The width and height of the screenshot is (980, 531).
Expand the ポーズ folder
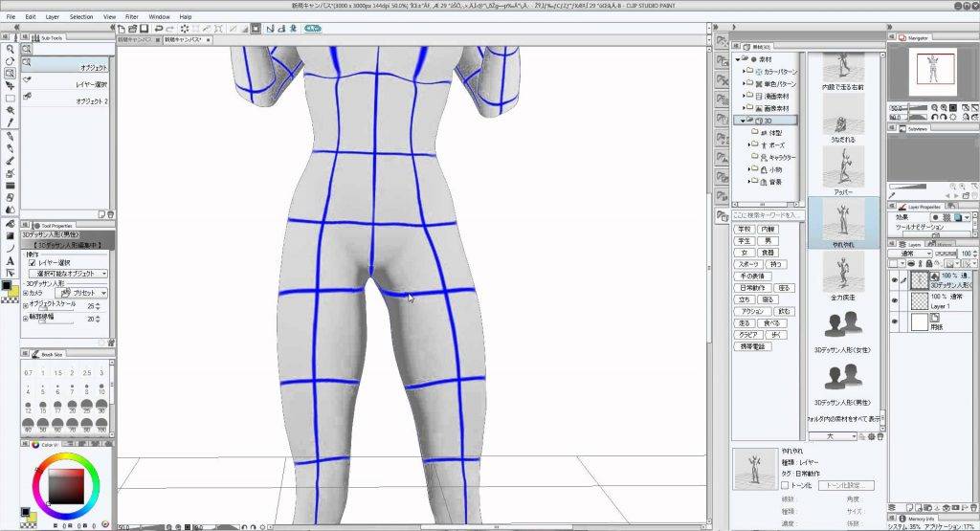(x=748, y=144)
